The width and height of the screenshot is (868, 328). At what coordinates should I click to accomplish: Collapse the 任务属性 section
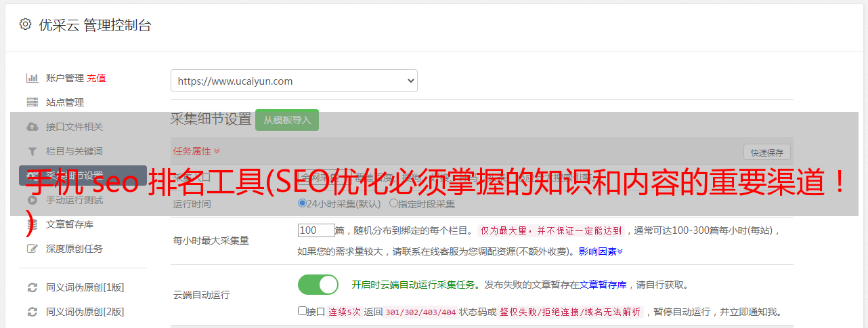[x=196, y=151]
